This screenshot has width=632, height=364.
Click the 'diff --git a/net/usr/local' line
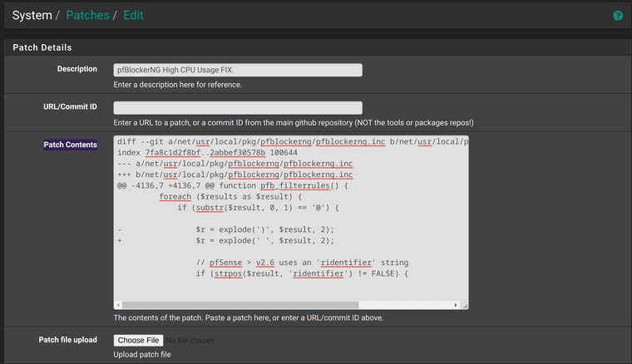point(293,142)
